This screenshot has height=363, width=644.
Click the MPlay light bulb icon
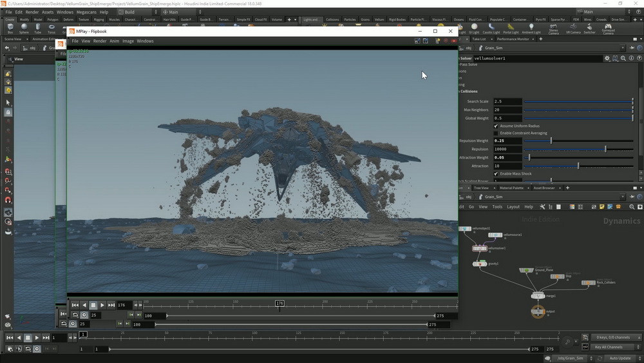click(438, 41)
